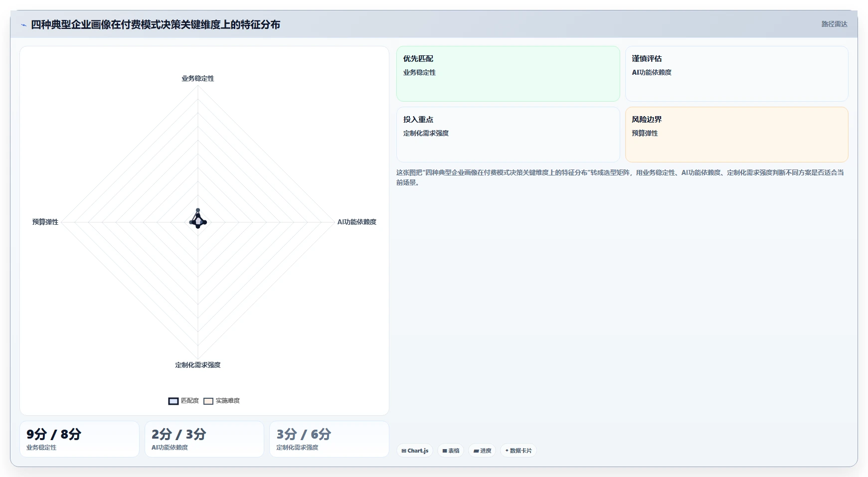Viewport: 868px width, 477px height.
Task: Select the Chart.js tag chip
Action: (x=415, y=451)
